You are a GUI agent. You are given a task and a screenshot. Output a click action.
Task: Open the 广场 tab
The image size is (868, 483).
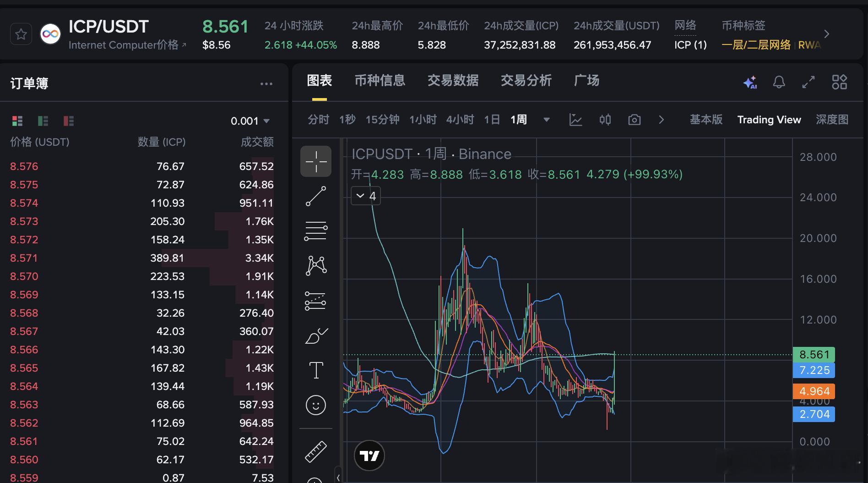tap(587, 81)
